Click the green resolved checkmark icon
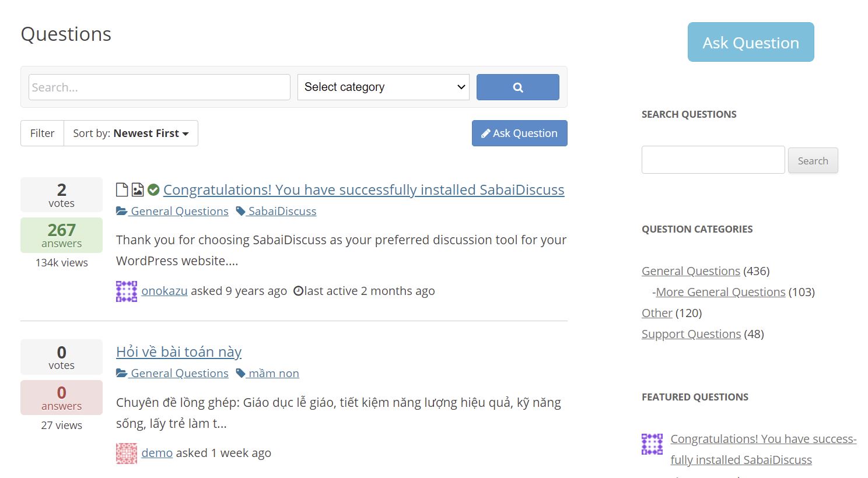The image size is (868, 478). pyautogui.click(x=153, y=189)
